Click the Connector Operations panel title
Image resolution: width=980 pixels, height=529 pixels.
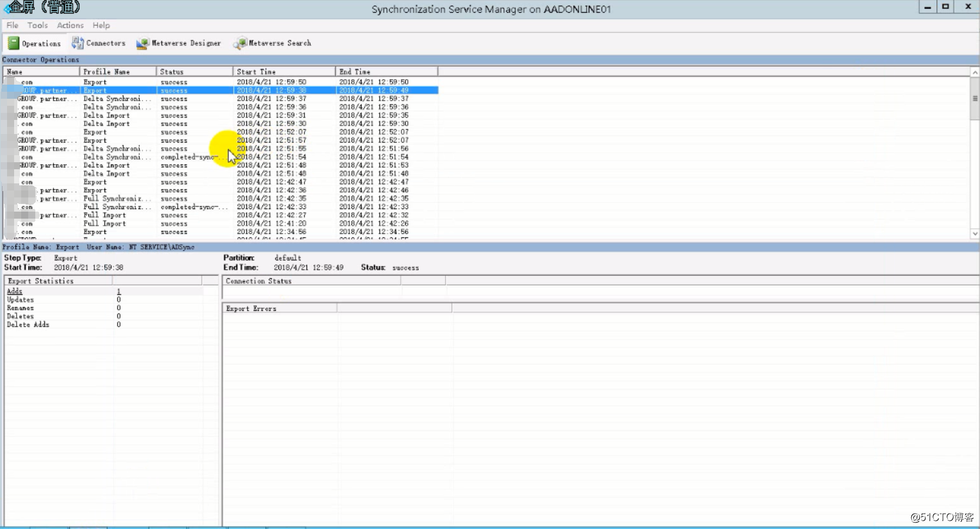pos(41,60)
